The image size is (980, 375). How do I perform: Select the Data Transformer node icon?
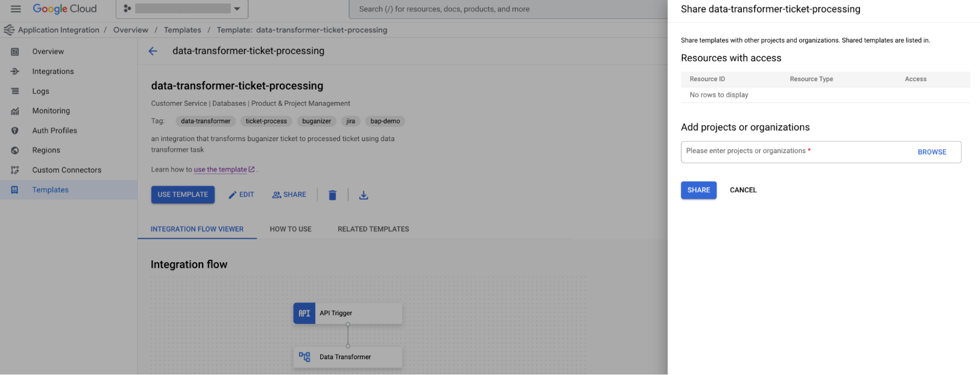[304, 357]
